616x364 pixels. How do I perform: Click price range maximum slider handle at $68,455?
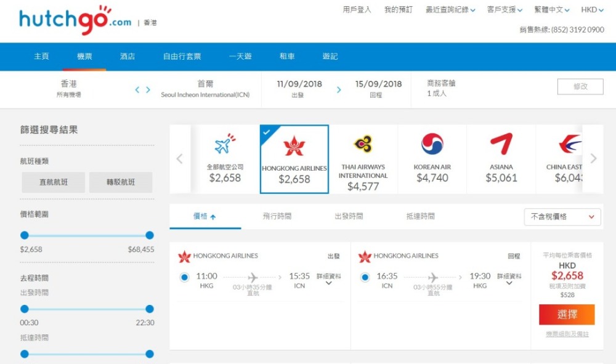pos(149,235)
